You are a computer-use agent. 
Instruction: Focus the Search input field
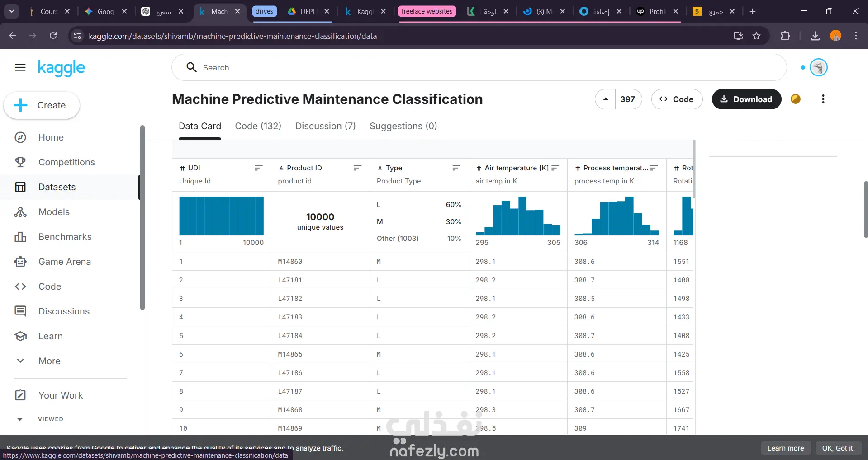pos(479,67)
